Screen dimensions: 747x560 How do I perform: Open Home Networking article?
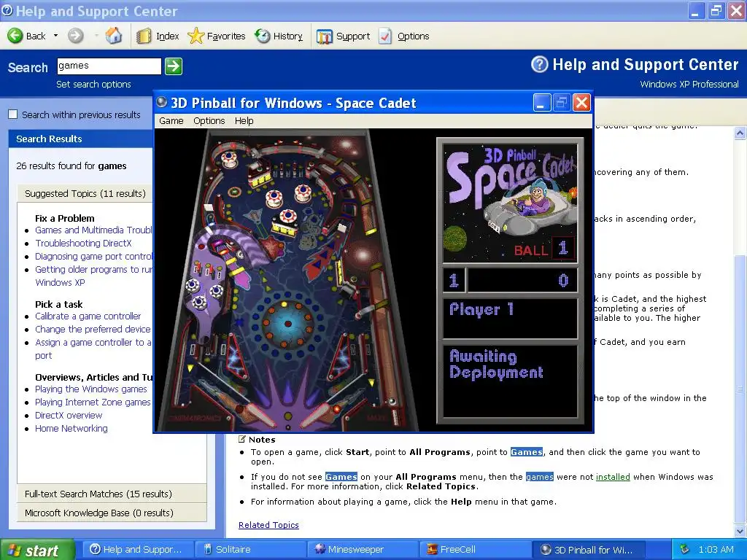[71, 429]
